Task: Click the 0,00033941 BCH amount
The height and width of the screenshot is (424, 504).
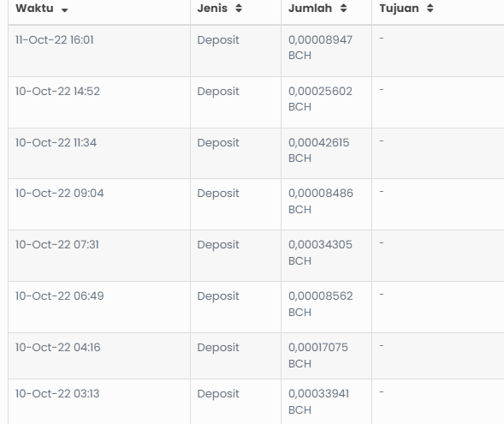Action: point(319,402)
